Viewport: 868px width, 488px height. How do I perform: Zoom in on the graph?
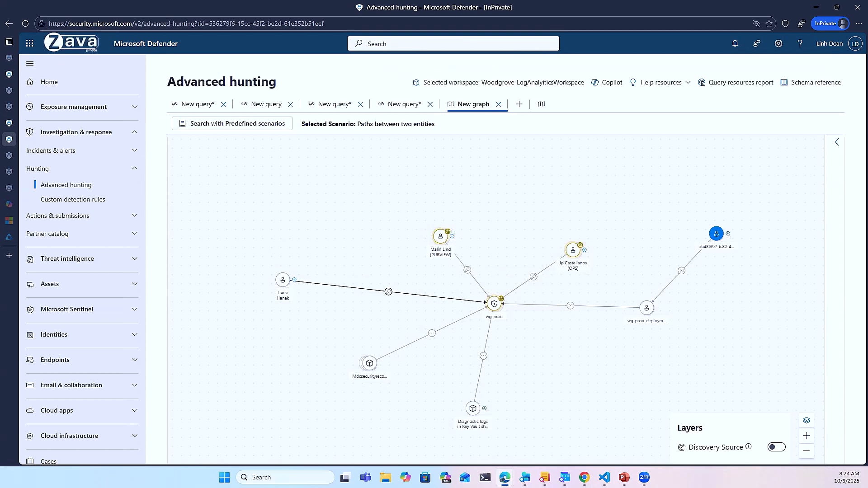[806, 436]
